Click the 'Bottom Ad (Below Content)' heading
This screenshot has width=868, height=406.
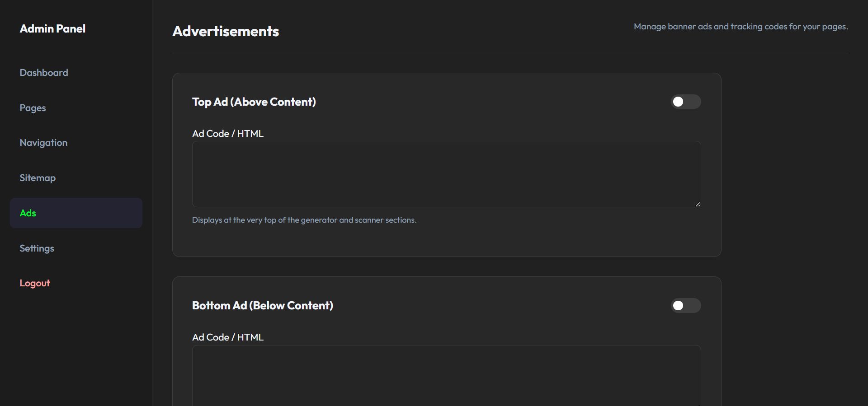coord(262,306)
